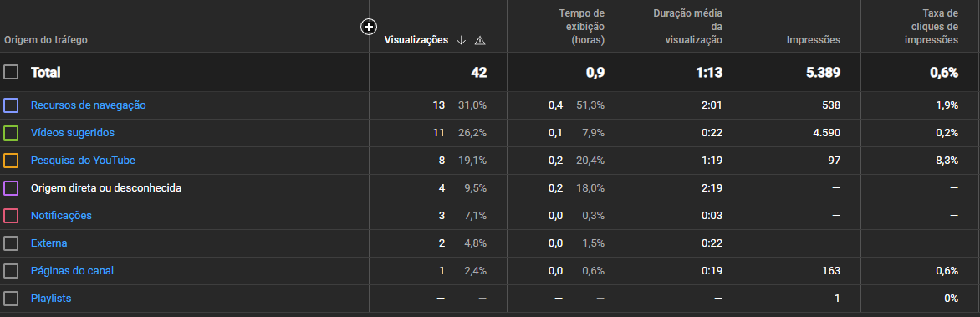Viewport: 980px width, 317px height.
Task: Click the descending sort arrow beside Visualizações
Action: (462, 40)
